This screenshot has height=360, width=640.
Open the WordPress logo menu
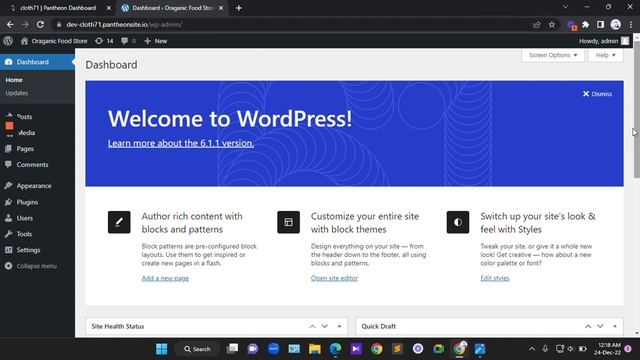click(x=8, y=41)
